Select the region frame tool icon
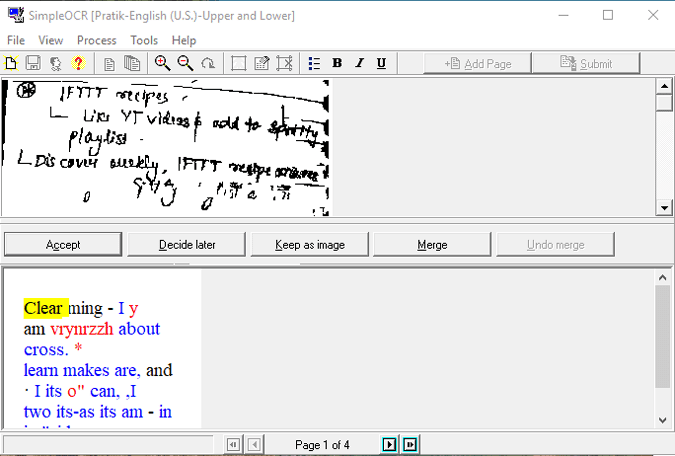Screen dimensions: 675x456 pyautogui.click(x=238, y=63)
